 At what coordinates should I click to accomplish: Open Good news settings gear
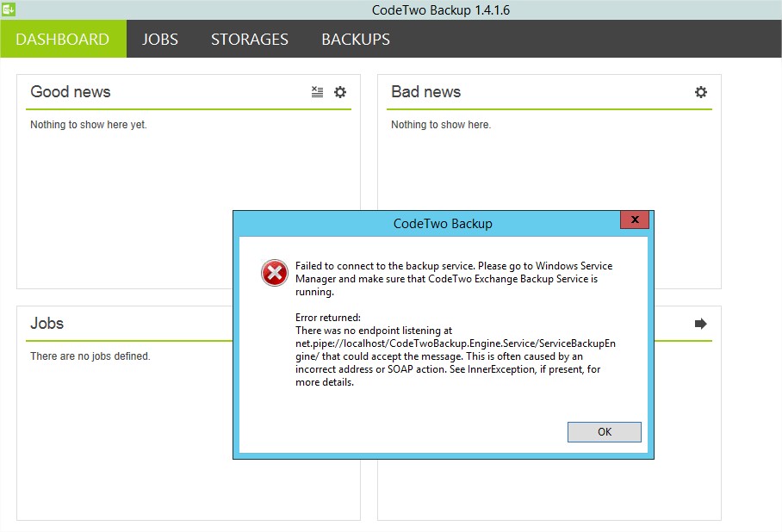click(340, 92)
